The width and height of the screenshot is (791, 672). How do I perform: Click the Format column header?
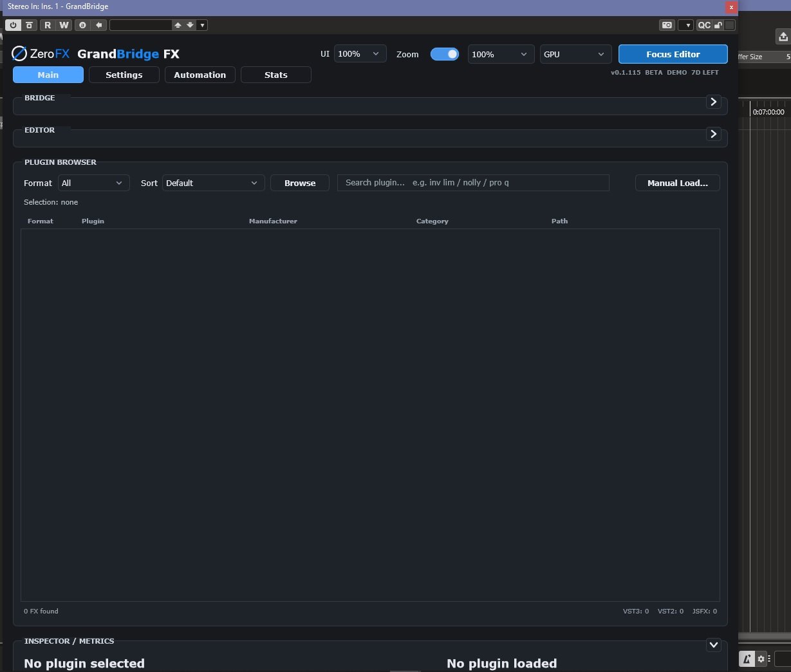[x=41, y=221]
